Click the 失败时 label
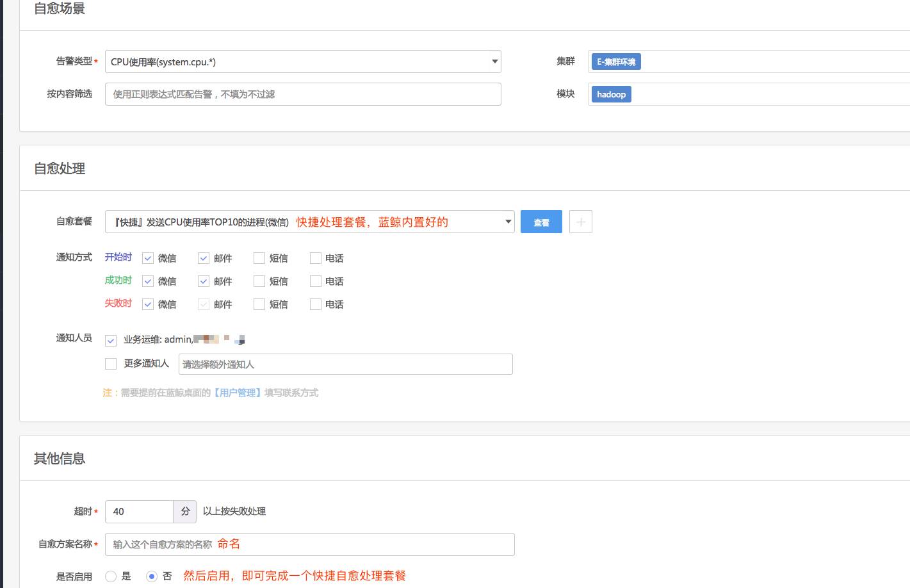The width and height of the screenshot is (910, 588). pyautogui.click(x=118, y=303)
